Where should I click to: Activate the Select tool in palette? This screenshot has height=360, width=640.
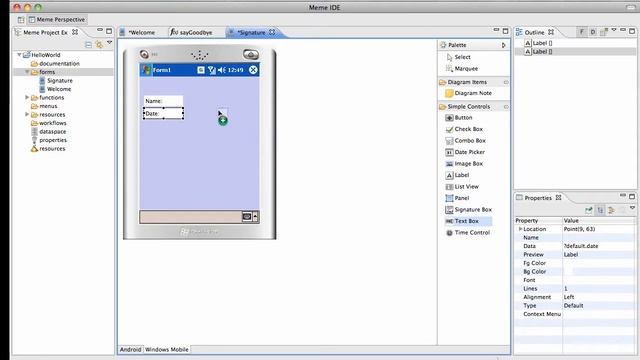[x=458, y=57]
